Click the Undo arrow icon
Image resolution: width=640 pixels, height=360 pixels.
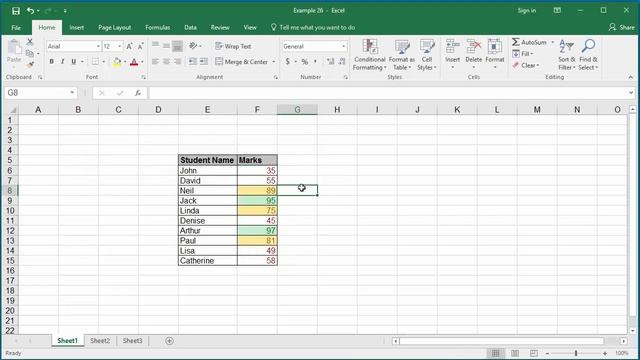click(30, 11)
